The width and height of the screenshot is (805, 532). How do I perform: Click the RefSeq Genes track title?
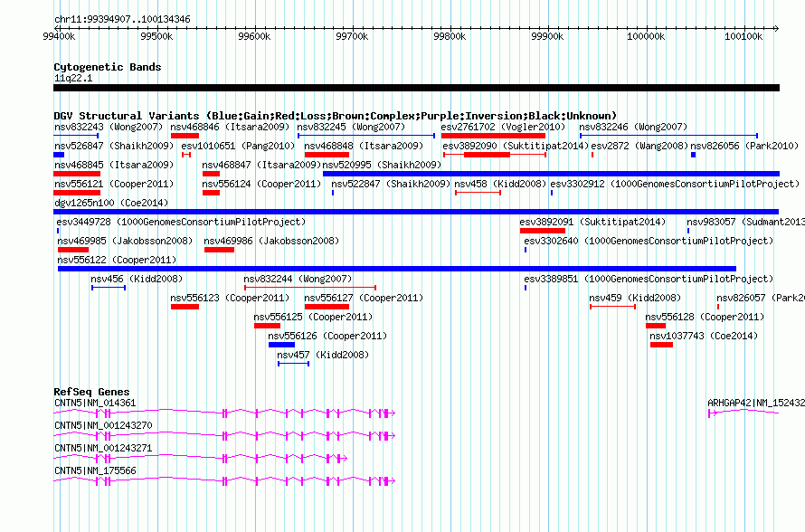pos(91,392)
